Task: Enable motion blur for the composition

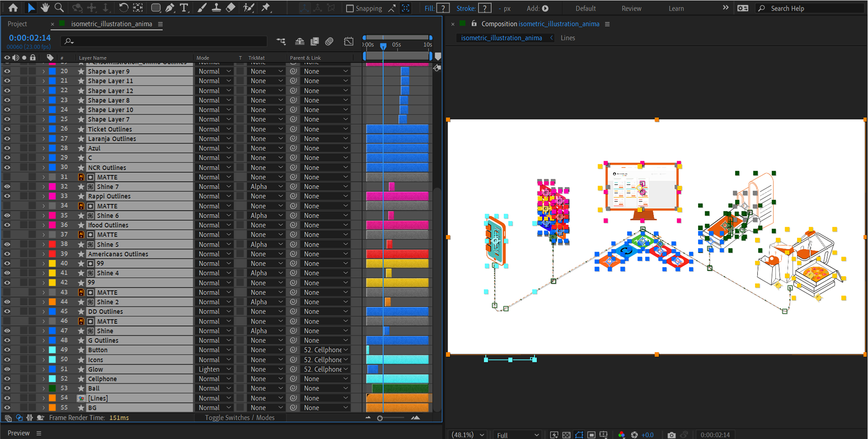Action: (x=330, y=41)
